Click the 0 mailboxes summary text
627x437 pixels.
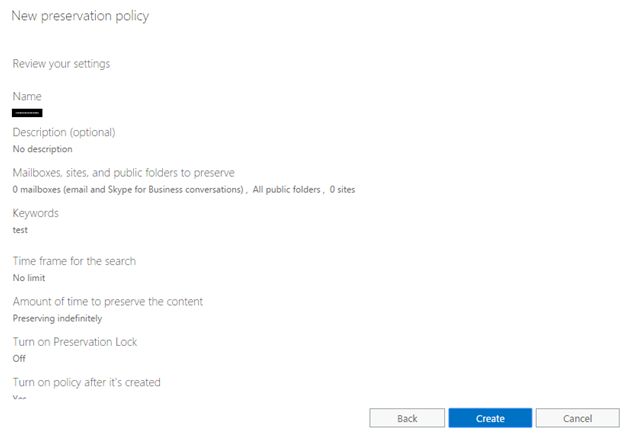pos(128,189)
